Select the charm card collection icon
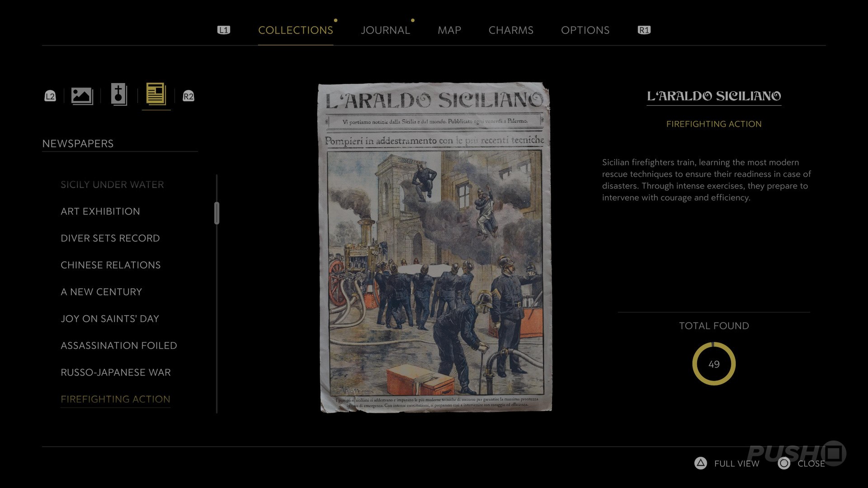This screenshot has height=488, width=868. (119, 95)
